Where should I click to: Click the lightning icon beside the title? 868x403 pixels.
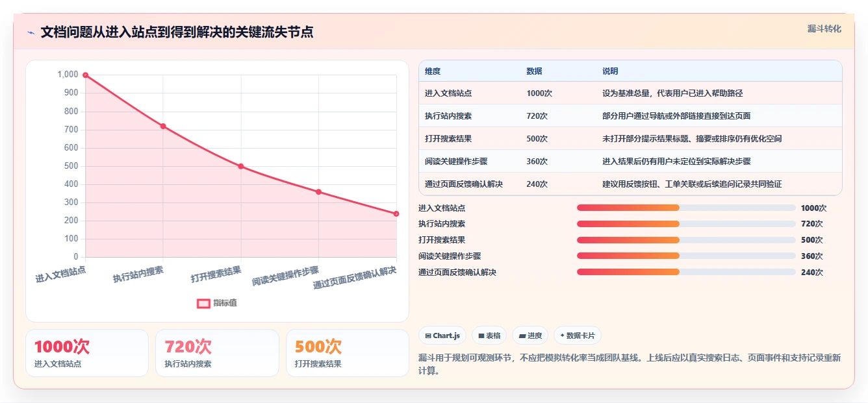click(x=31, y=32)
